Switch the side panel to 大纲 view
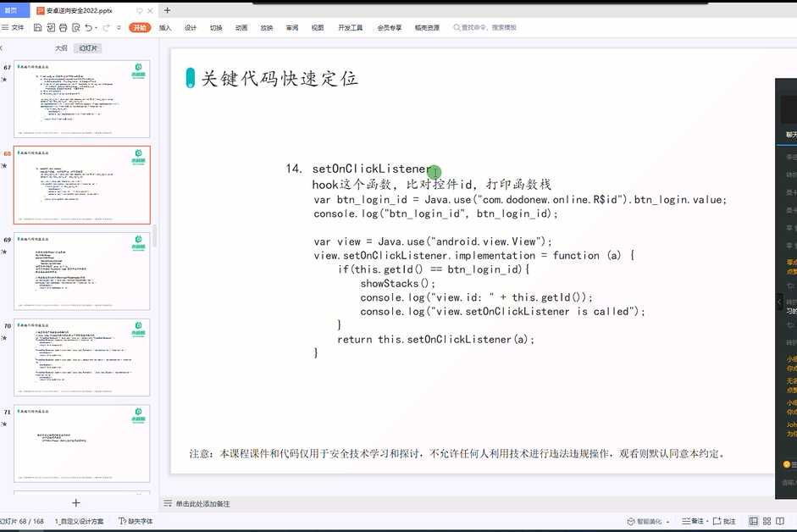Viewport: 797px width, 532px height. 61,47
